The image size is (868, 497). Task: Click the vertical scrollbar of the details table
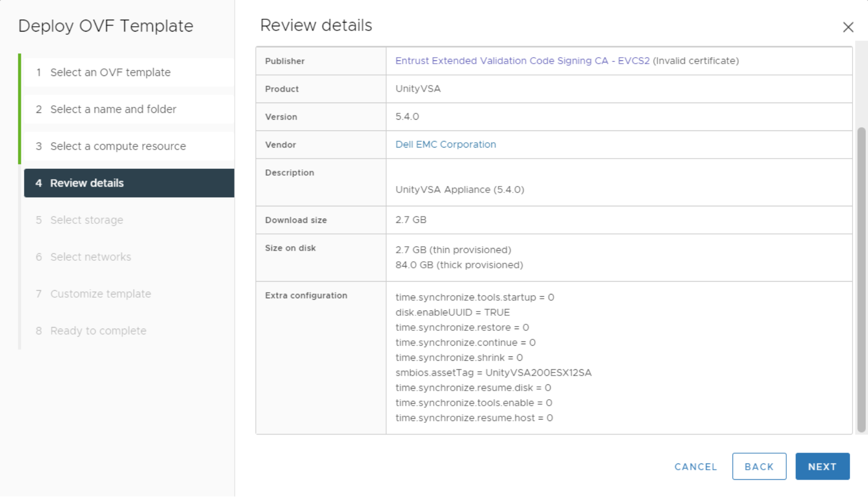861,279
